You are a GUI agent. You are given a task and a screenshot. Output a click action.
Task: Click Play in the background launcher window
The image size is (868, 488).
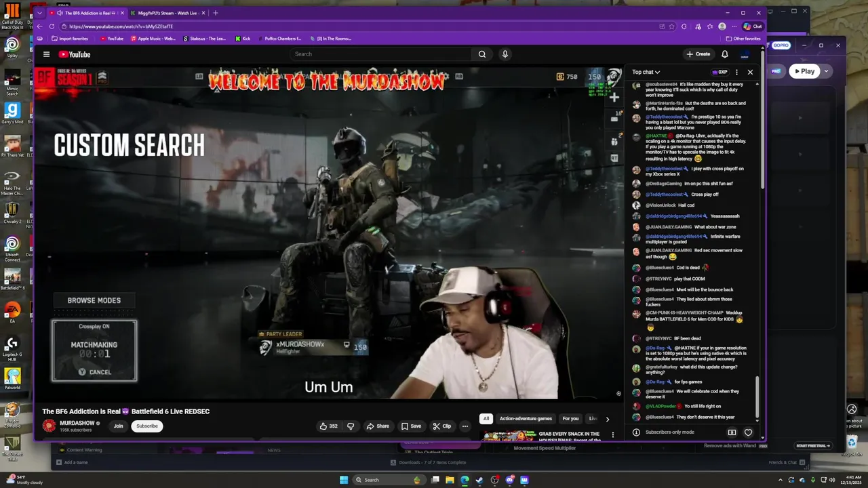(804, 71)
